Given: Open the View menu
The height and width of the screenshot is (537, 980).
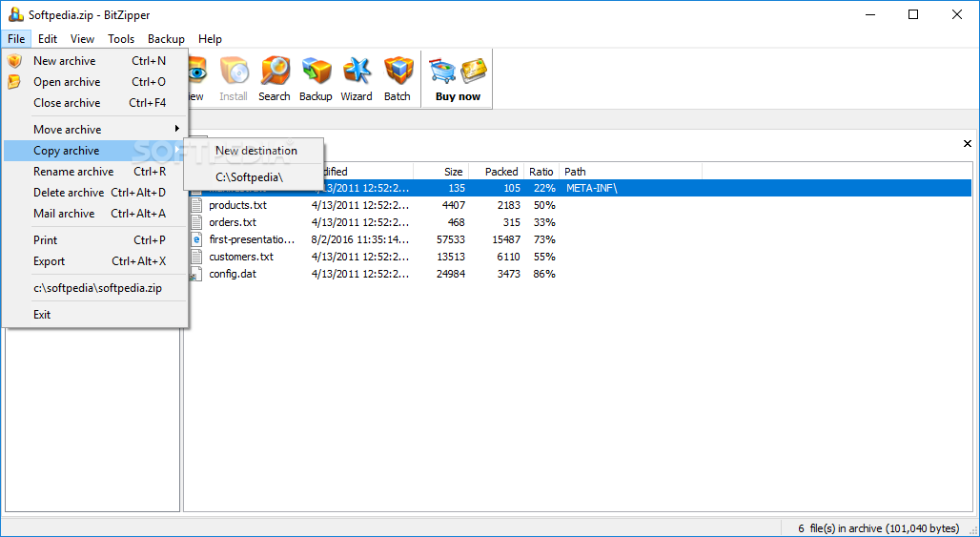Looking at the screenshot, I should pos(83,39).
